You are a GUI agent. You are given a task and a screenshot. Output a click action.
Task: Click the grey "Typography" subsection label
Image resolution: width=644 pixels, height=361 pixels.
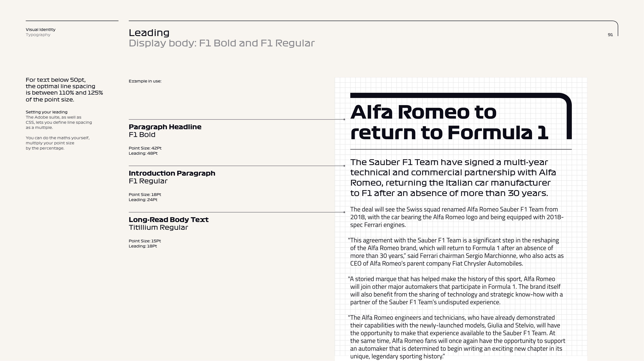tap(38, 35)
